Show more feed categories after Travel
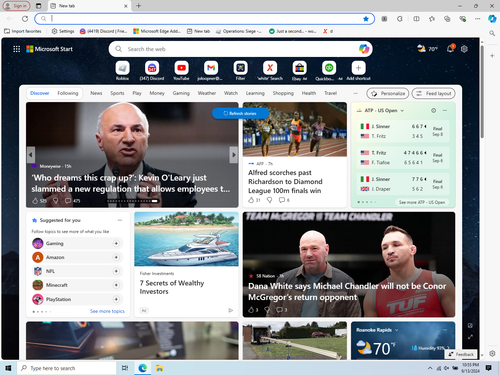Viewport: 500px width, 375px height. point(355,93)
